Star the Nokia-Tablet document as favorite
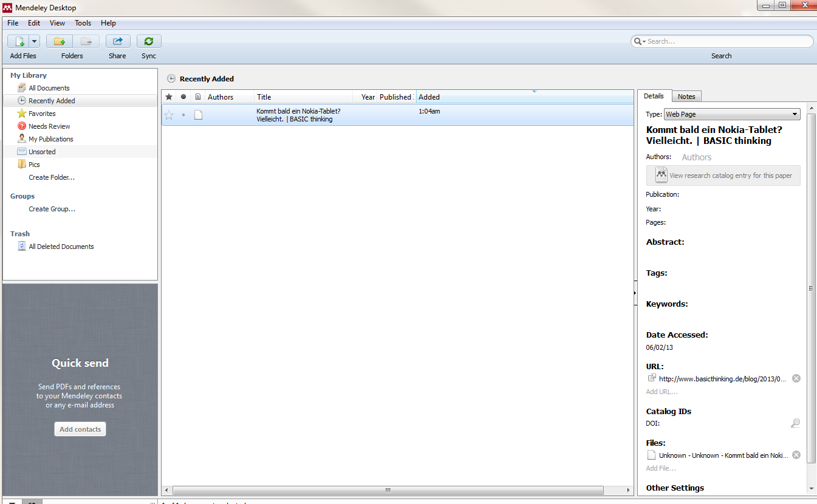The image size is (817, 504). [x=169, y=115]
